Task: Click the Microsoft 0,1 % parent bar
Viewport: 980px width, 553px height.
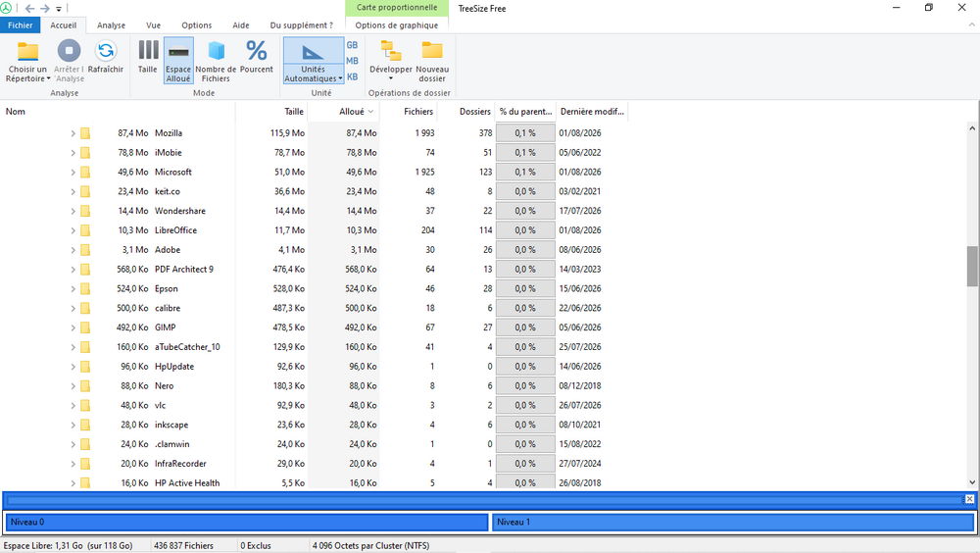Action: 525,172
